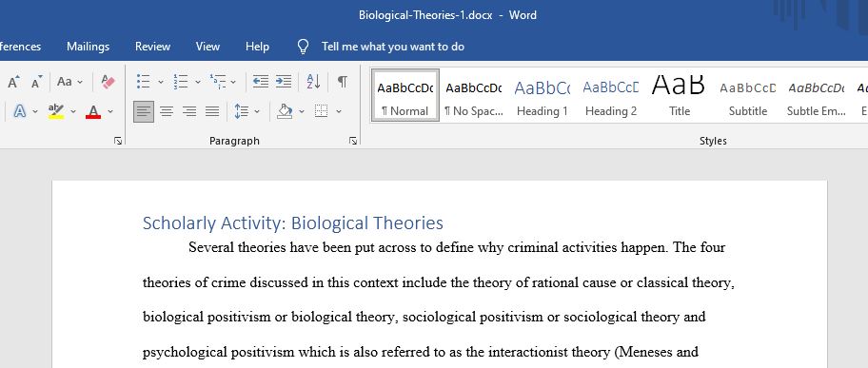Open highlight color dropdown arrow
The width and height of the screenshot is (868, 368).
73,112
